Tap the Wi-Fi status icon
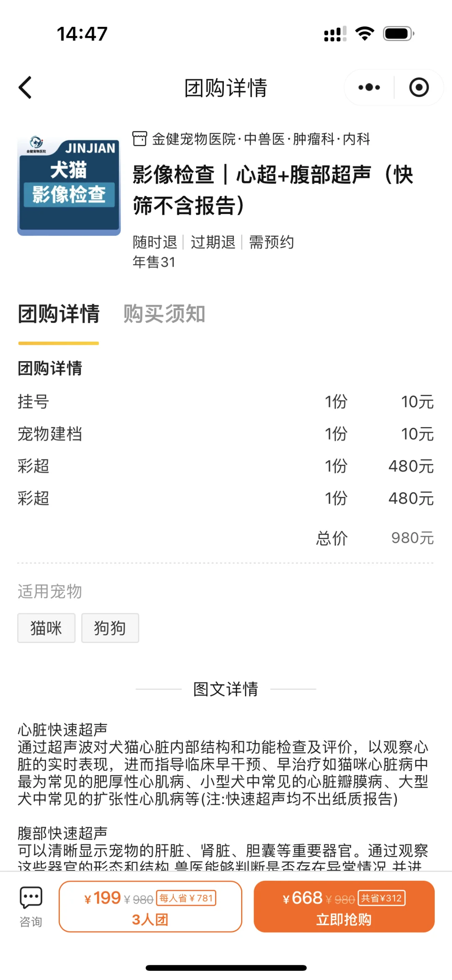 pos(365,33)
